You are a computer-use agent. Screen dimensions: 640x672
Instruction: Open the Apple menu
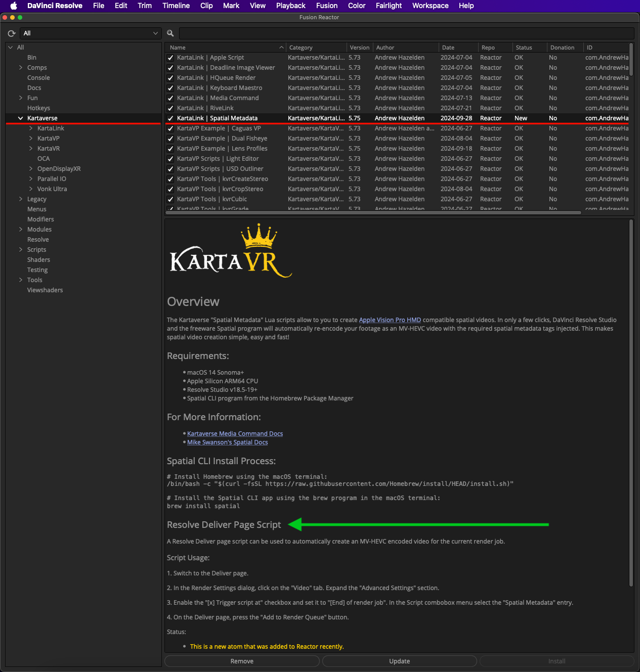click(x=14, y=6)
